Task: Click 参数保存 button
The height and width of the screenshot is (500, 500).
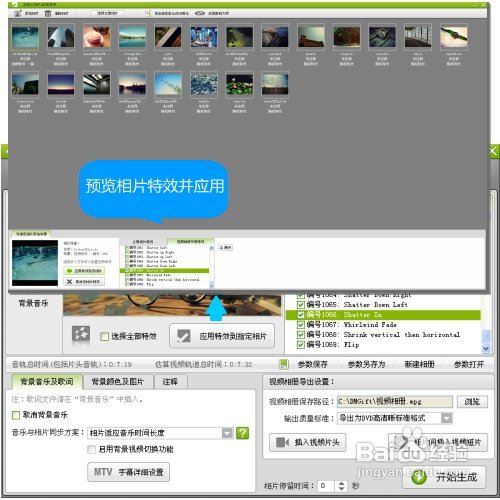Action: (x=313, y=364)
